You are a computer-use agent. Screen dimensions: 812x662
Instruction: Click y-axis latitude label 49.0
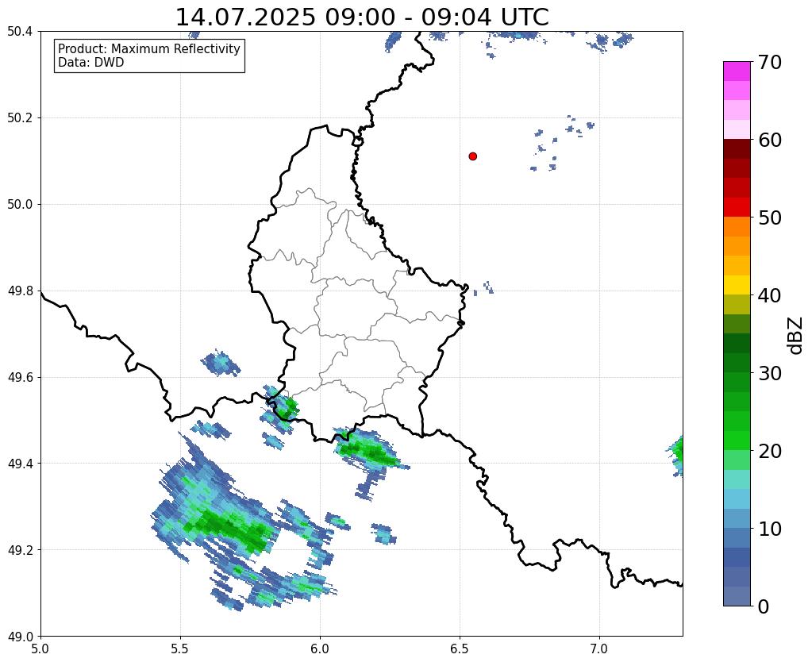click(x=20, y=637)
